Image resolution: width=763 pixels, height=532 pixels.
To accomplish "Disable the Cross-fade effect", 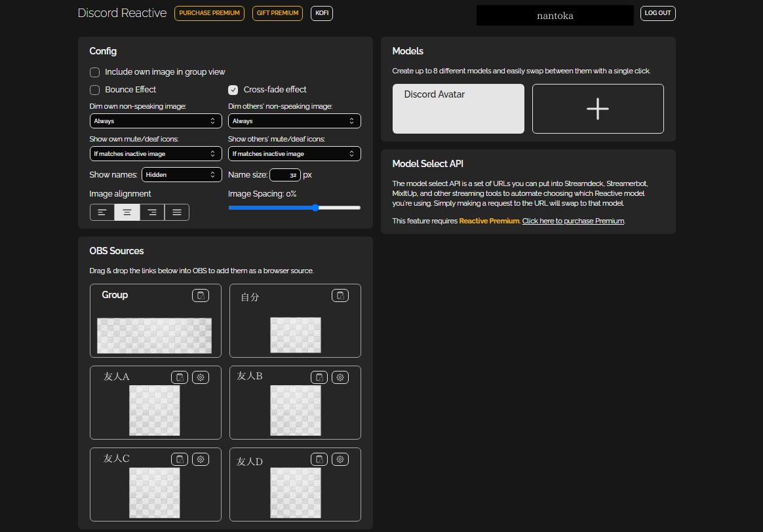I will [233, 90].
